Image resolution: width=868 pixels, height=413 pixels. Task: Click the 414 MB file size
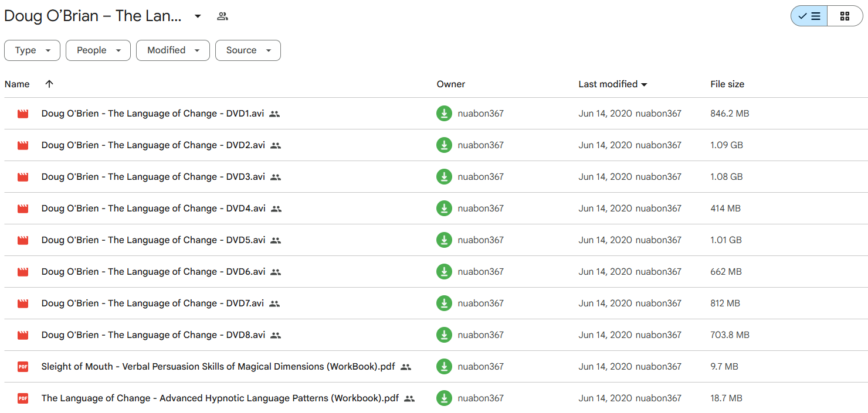[x=725, y=209]
